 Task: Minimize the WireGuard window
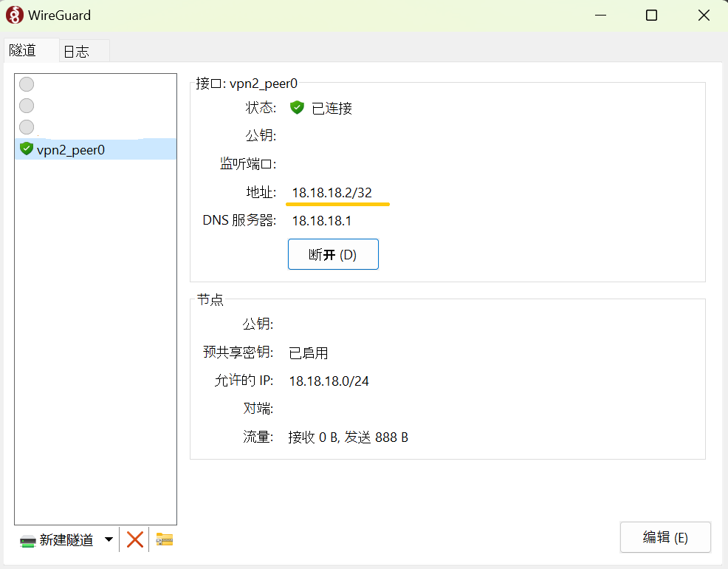click(x=601, y=16)
